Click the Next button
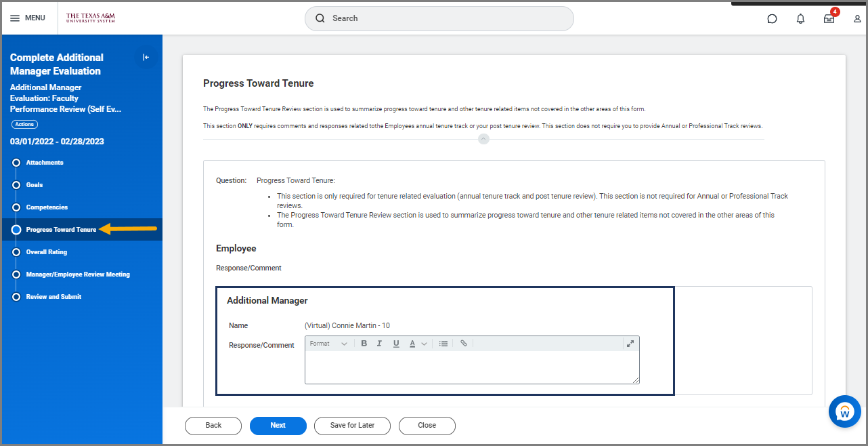The height and width of the screenshot is (446, 868). (278, 426)
